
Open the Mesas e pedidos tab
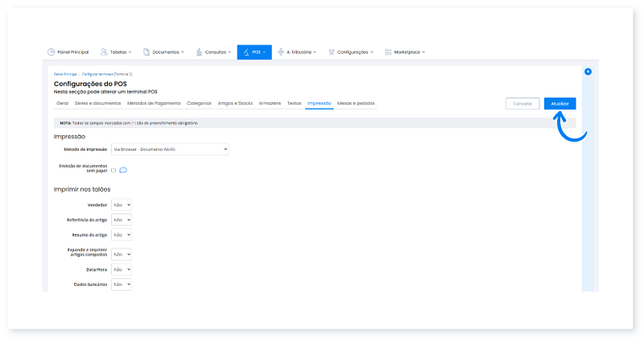tap(356, 103)
